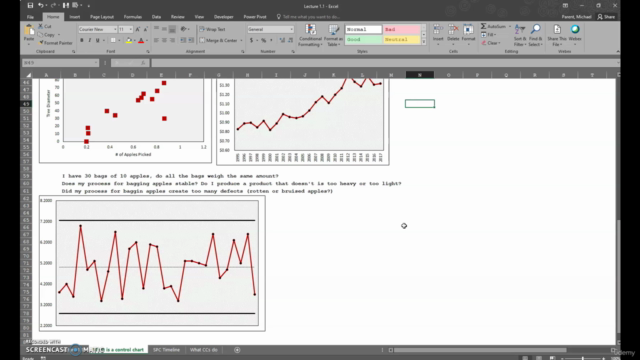The image size is (640, 360).
Task: Switch to the Data ribbon tab
Action: click(x=156, y=17)
